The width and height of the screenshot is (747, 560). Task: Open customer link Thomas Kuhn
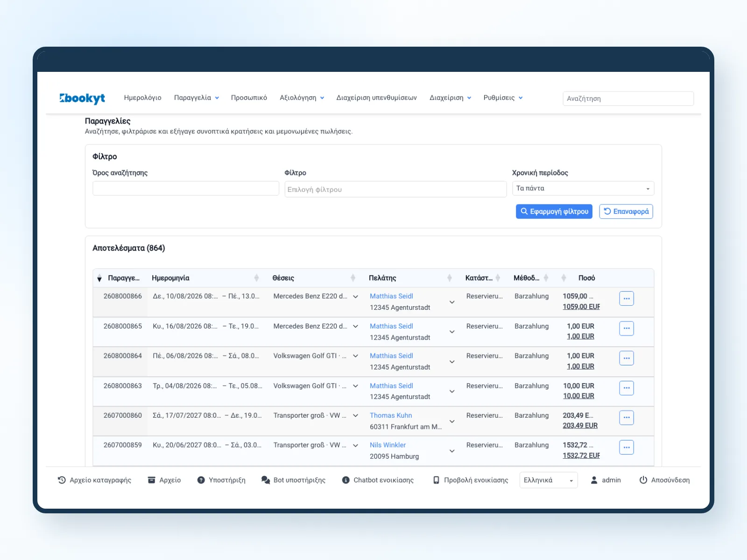click(391, 415)
